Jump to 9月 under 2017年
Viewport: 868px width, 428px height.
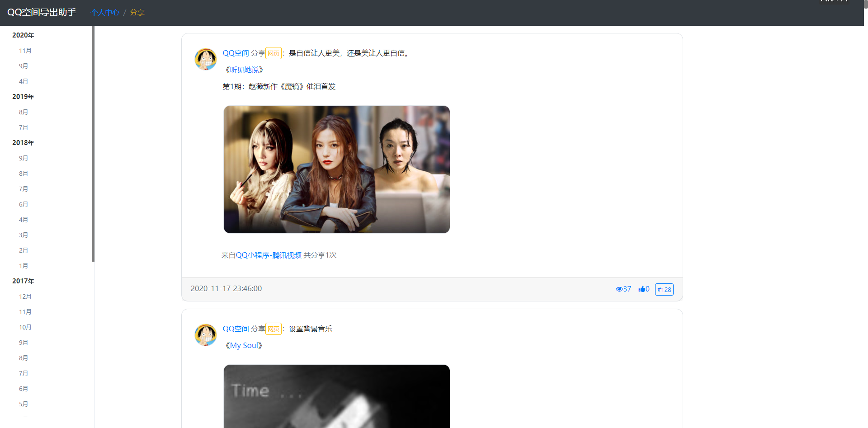point(24,343)
